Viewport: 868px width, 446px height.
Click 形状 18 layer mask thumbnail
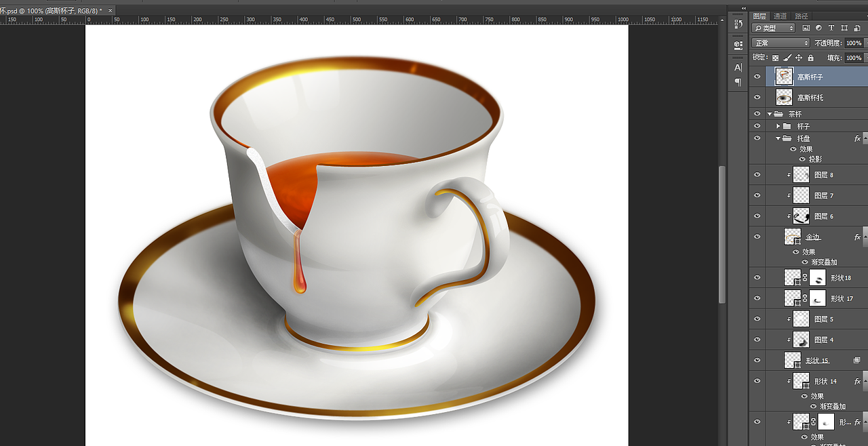[818, 278]
